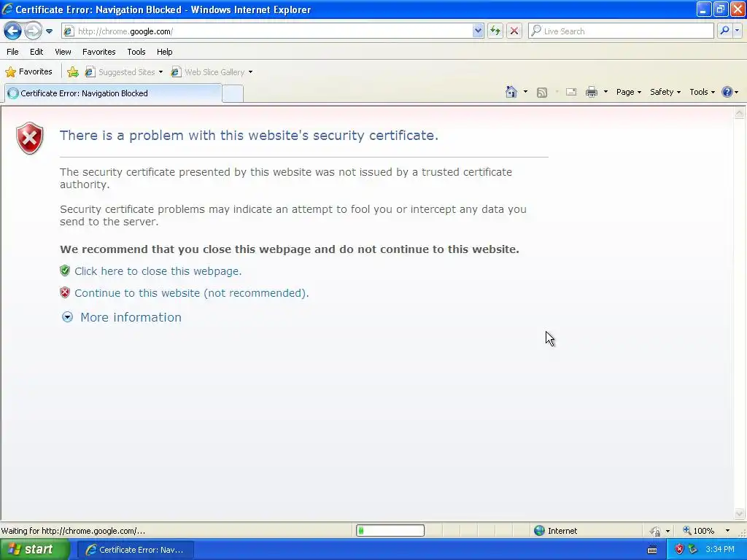Open the Tools command bar menu
Viewport: 747px width, 560px height.
tap(702, 92)
